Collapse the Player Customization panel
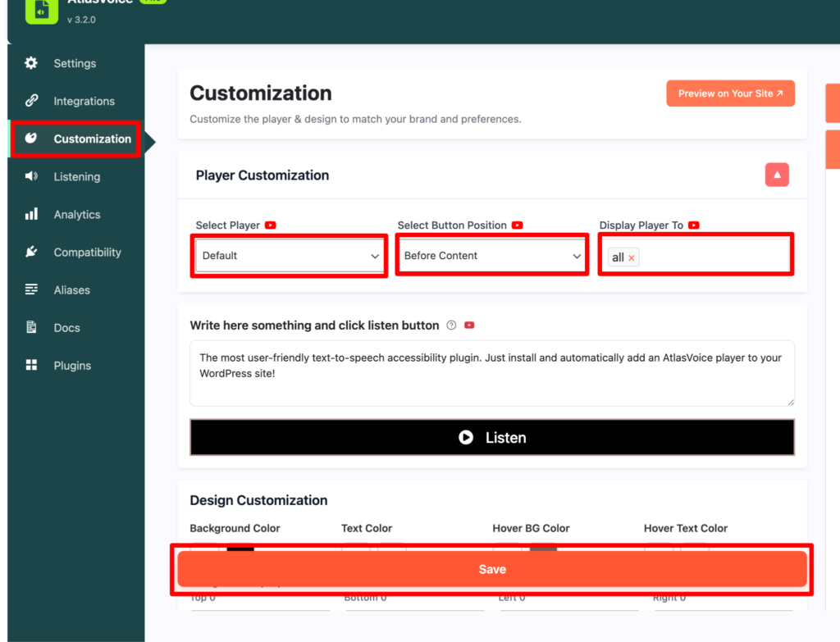Viewport: 840px width, 642px height. tap(777, 175)
